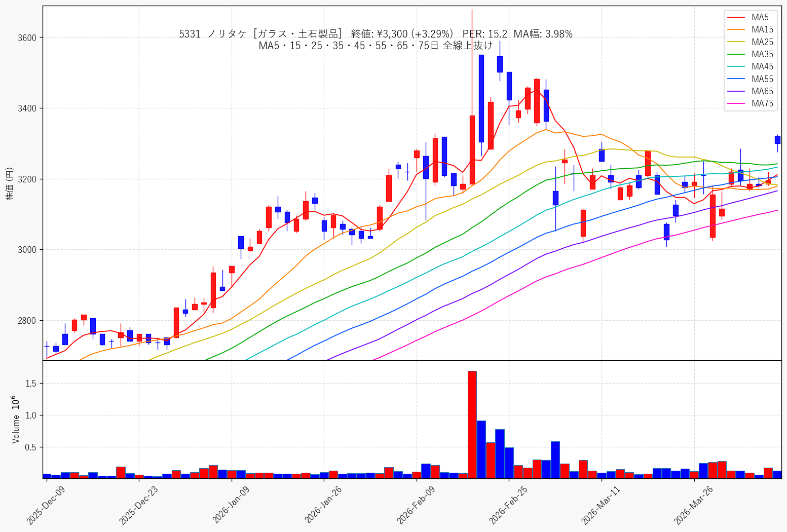Click the magenta MA75 legend line sample
Screen dimensions: 787x532
click(x=737, y=104)
